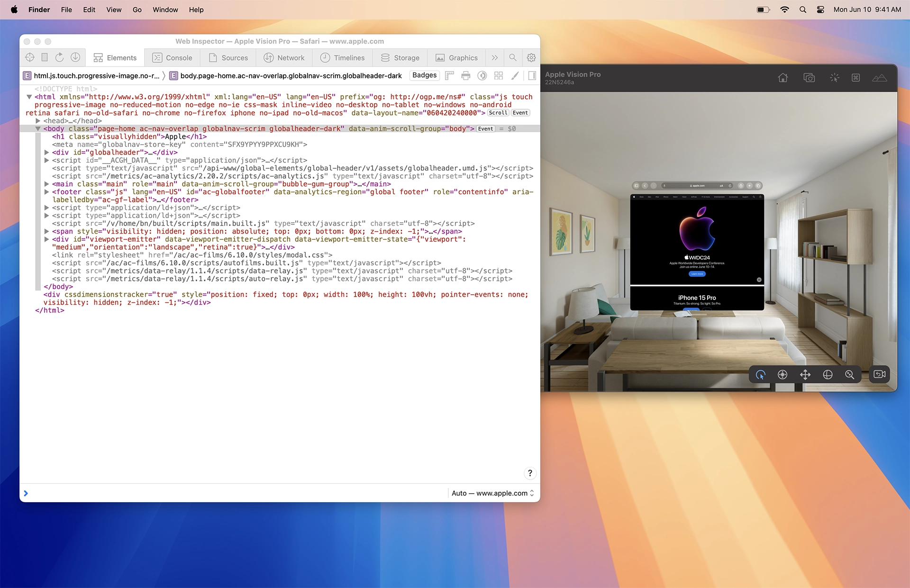
Task: Open the Network tab
Action: tap(284, 57)
